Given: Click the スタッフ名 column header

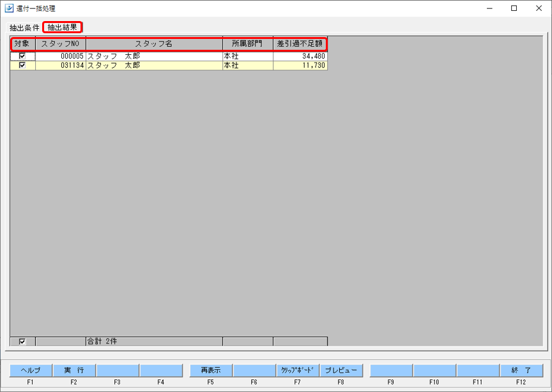Looking at the screenshot, I should pos(154,44).
